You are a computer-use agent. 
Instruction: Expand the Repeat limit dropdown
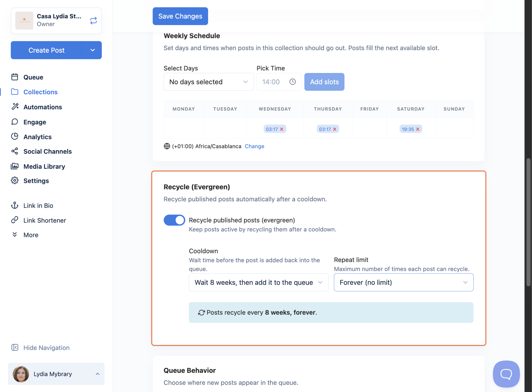pos(403,282)
